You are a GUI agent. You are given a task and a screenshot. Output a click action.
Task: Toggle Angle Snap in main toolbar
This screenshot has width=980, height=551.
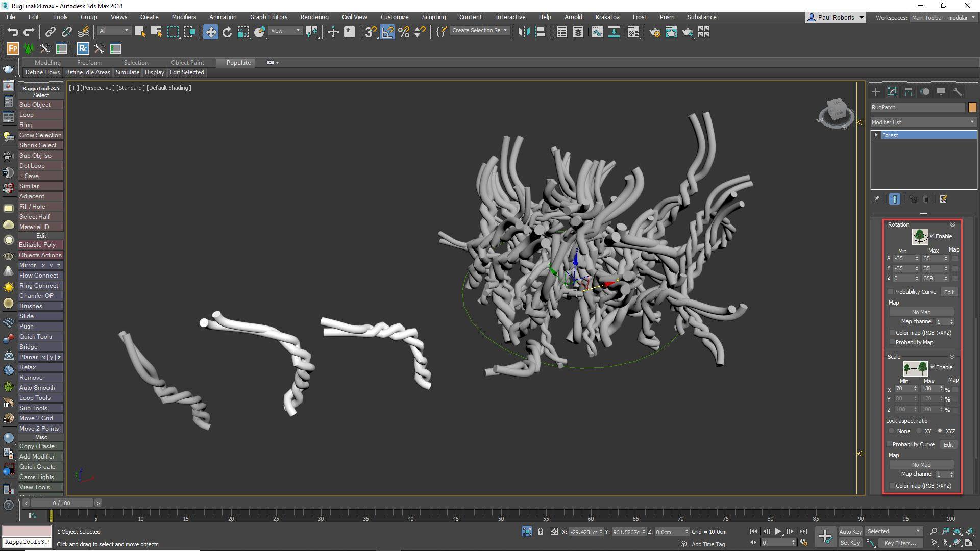(x=387, y=32)
